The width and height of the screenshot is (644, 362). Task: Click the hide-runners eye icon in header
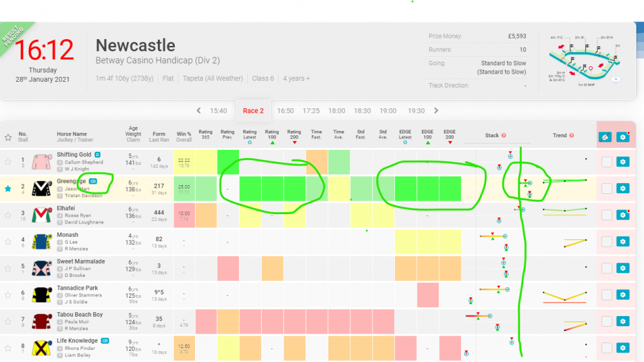click(x=605, y=136)
